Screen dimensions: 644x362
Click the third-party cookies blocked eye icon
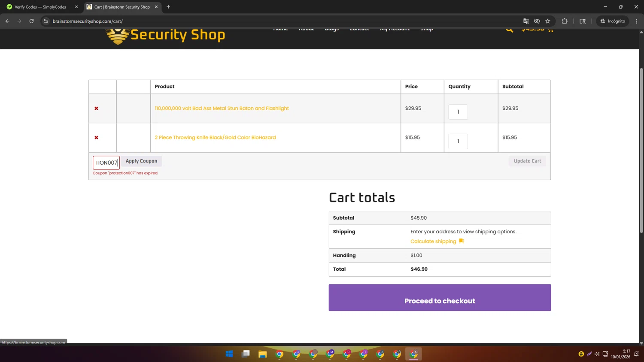pyautogui.click(x=537, y=21)
